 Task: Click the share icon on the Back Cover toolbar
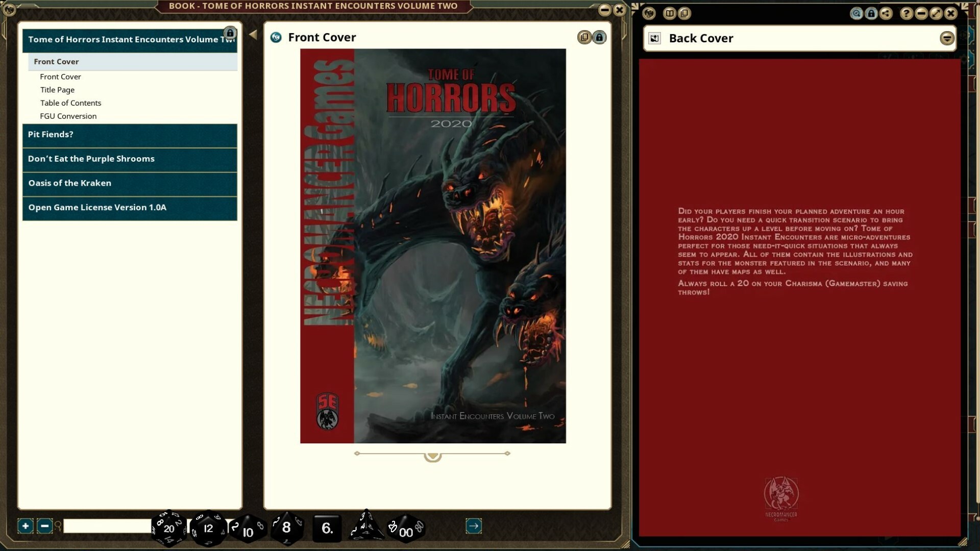point(886,13)
